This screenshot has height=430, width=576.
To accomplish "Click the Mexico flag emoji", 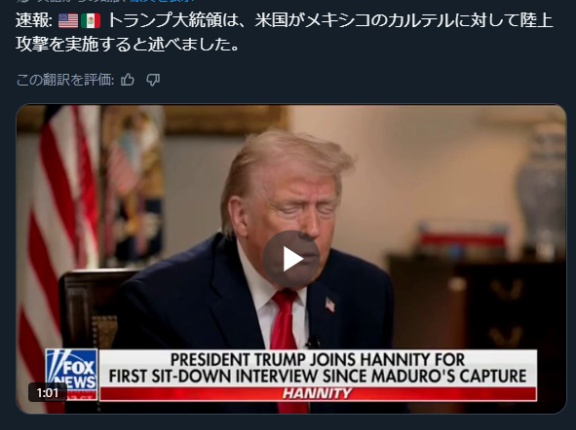I will (90, 21).
